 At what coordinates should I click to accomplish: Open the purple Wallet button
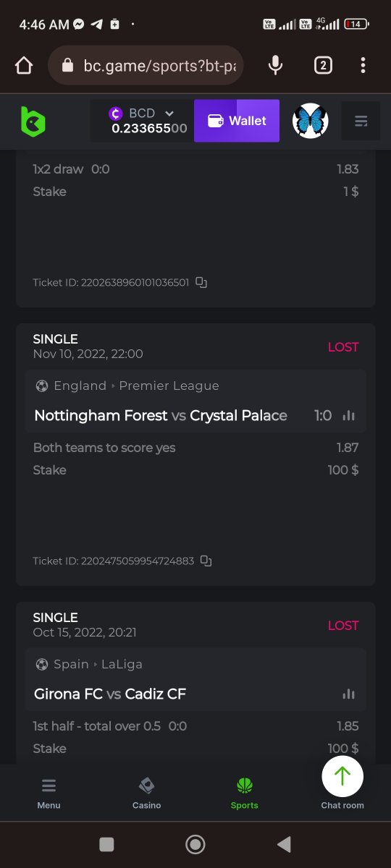tap(237, 121)
